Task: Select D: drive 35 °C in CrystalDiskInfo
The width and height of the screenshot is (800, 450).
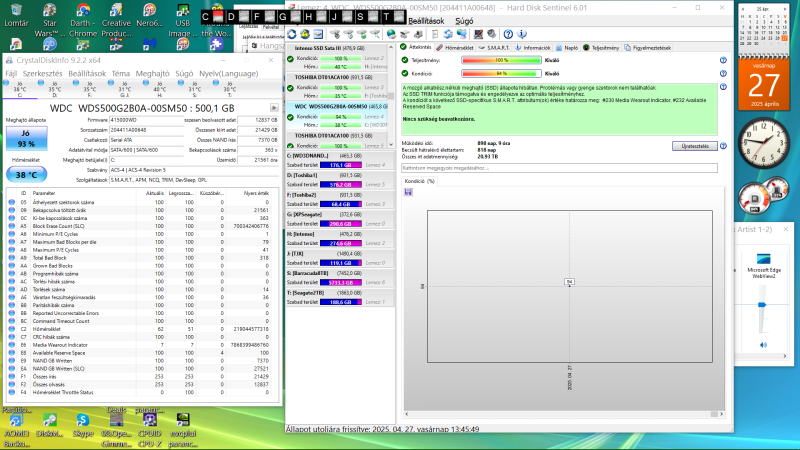Action: pyautogui.click(x=55, y=87)
